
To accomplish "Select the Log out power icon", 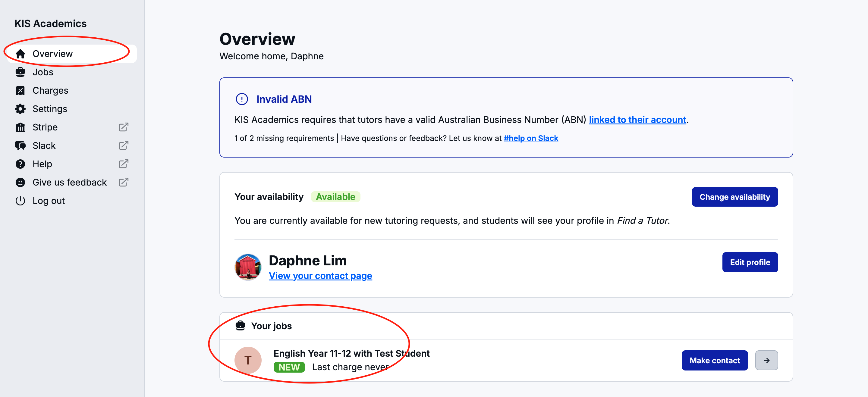I will pos(20,201).
